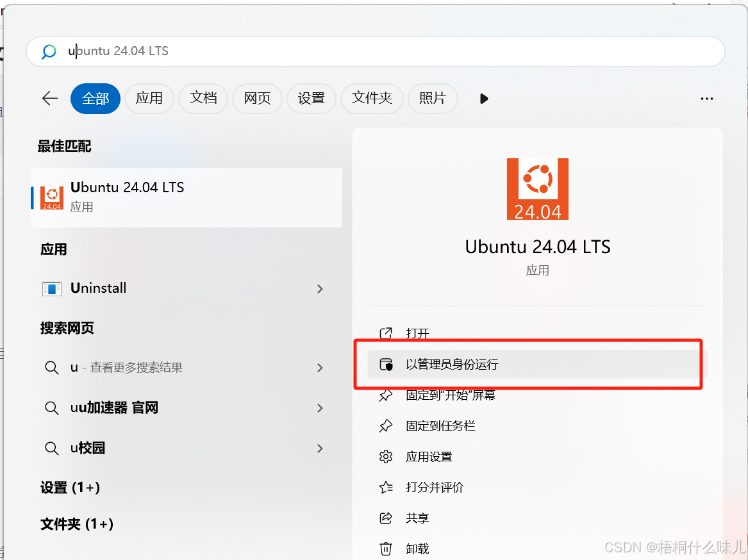Switch to the 文件夹 filter tab

372,98
